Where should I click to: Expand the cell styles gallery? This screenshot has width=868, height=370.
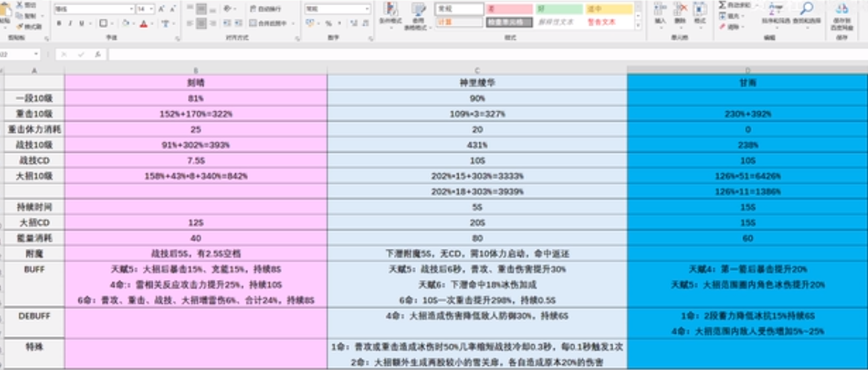click(638, 24)
